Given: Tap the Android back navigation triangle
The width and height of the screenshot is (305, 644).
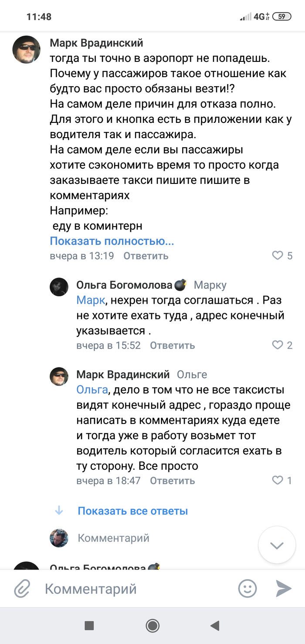Looking at the screenshot, I should pyautogui.click(x=214, y=626).
